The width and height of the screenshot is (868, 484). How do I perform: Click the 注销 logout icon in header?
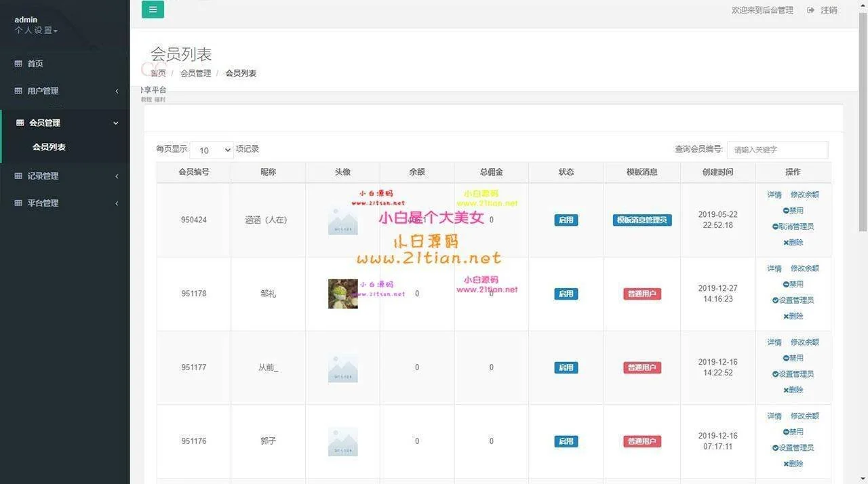810,10
